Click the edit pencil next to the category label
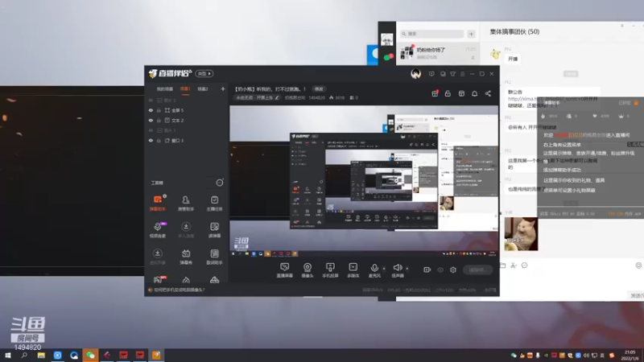 click(x=277, y=97)
